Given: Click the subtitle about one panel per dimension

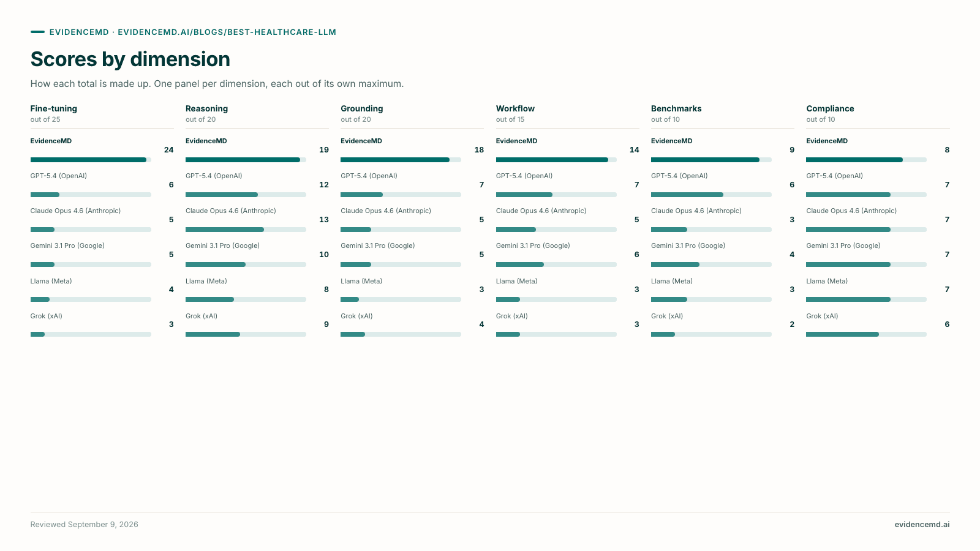Looking at the screenshot, I should tap(217, 83).
